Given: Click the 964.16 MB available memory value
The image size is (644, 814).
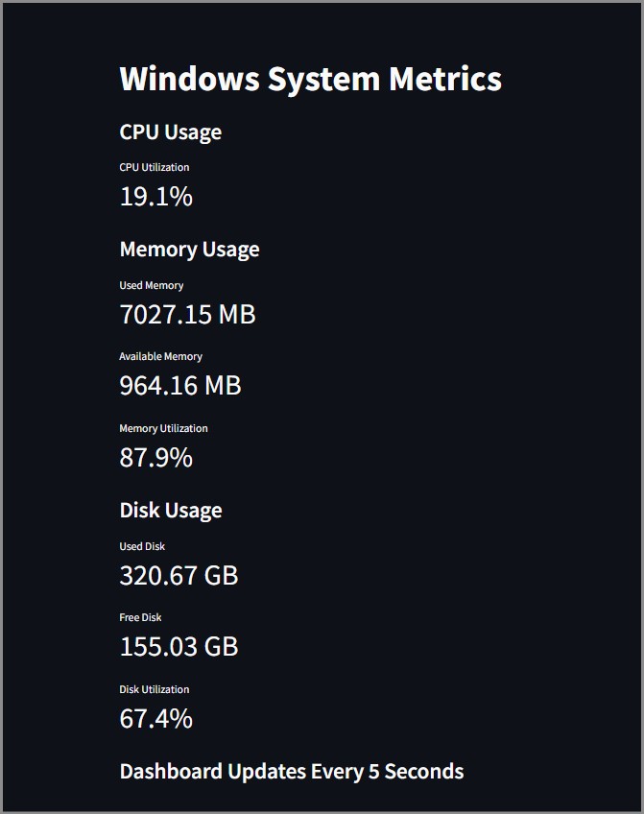Looking at the screenshot, I should click(179, 386).
